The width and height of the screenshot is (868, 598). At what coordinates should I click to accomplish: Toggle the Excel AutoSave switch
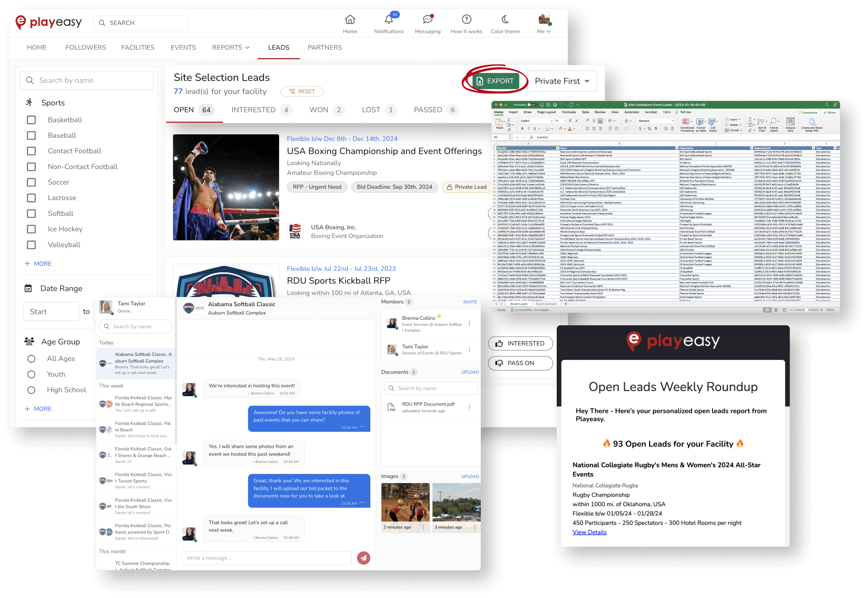(532, 105)
